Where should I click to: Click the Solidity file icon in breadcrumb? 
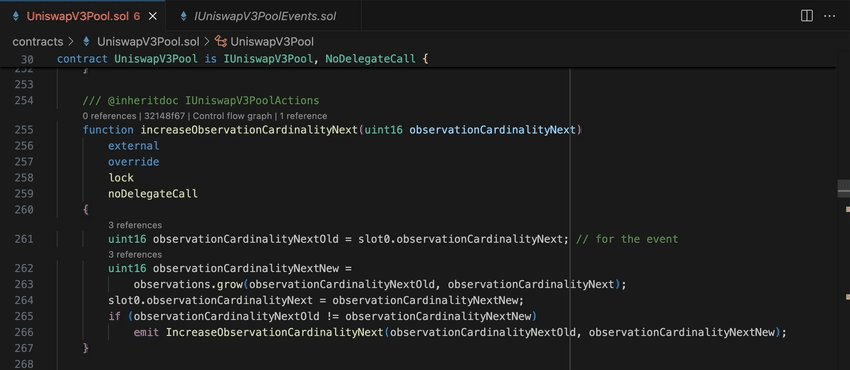click(x=86, y=42)
